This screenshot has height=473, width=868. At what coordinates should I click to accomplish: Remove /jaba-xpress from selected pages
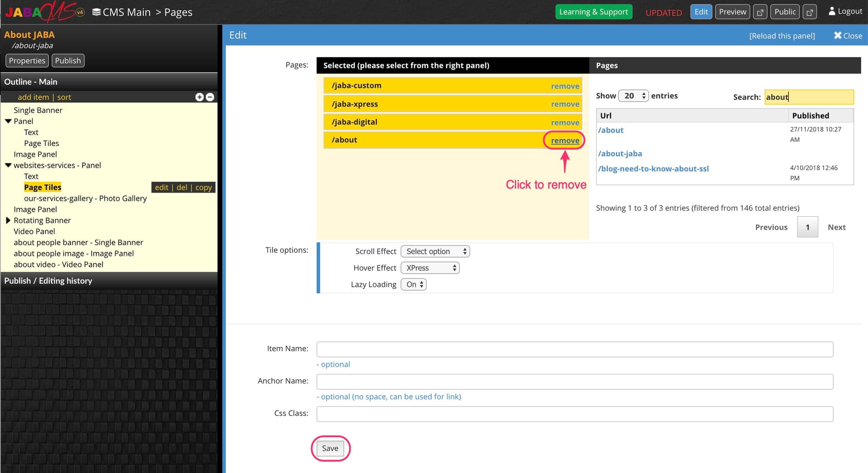click(x=565, y=104)
